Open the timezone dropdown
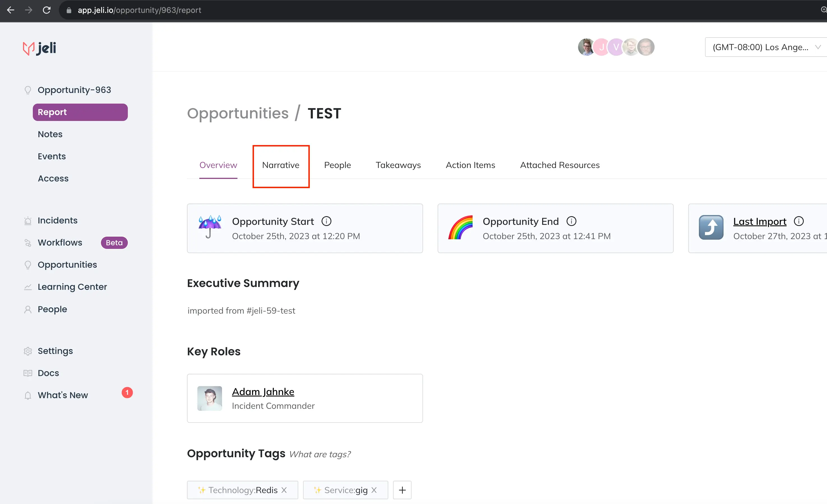The width and height of the screenshot is (827, 504). (x=765, y=47)
